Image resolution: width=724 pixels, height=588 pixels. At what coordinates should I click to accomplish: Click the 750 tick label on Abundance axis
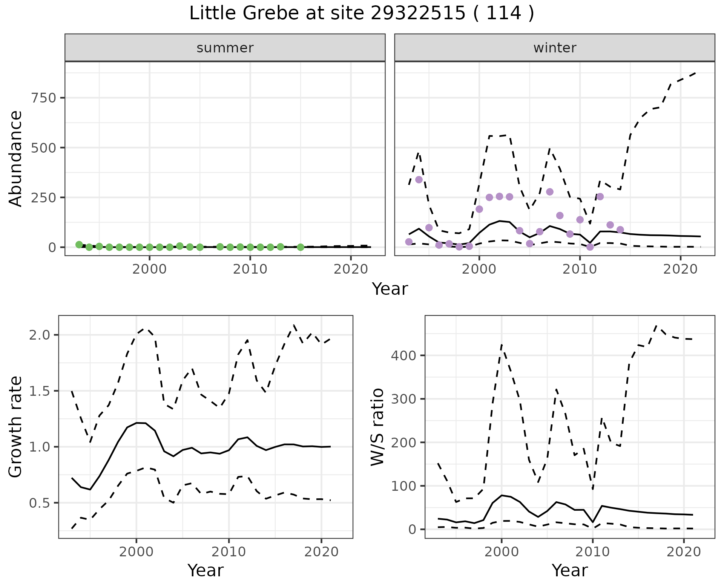43,98
